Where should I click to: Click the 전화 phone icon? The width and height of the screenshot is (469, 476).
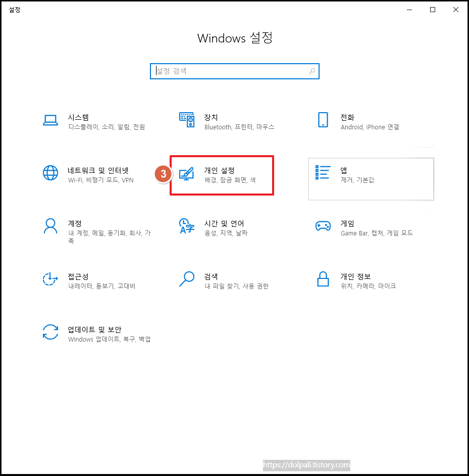coord(323,120)
